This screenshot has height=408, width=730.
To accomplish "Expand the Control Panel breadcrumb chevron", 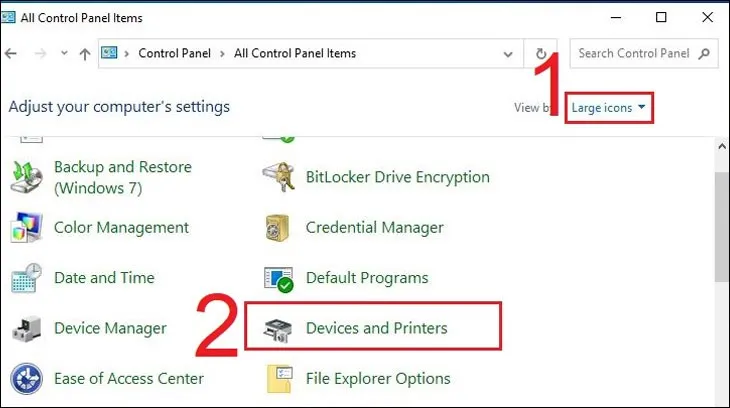I will pyautogui.click(x=224, y=53).
